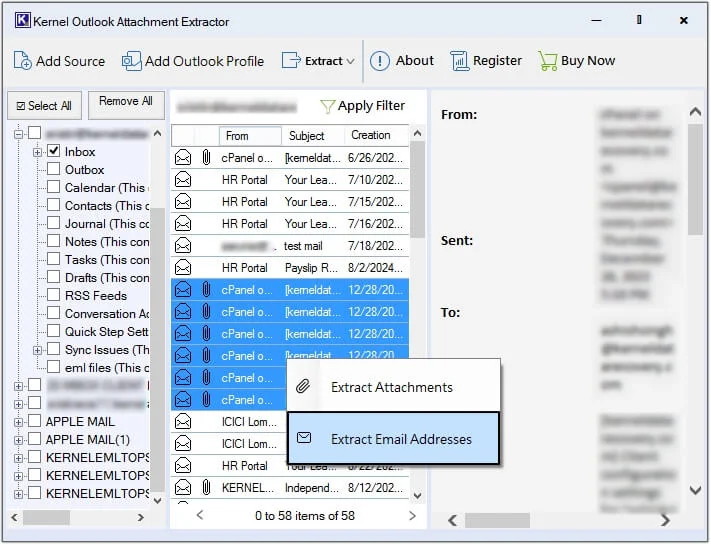Click envelope icon of 7/15 HR Portal email
This screenshot has height=545, width=711.
click(x=183, y=202)
